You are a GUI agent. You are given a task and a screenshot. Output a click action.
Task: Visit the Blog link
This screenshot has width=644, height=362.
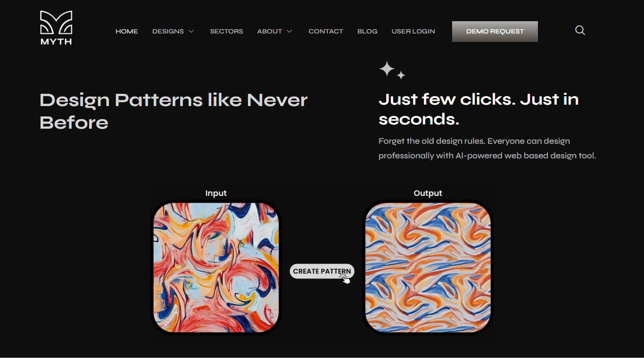point(367,32)
